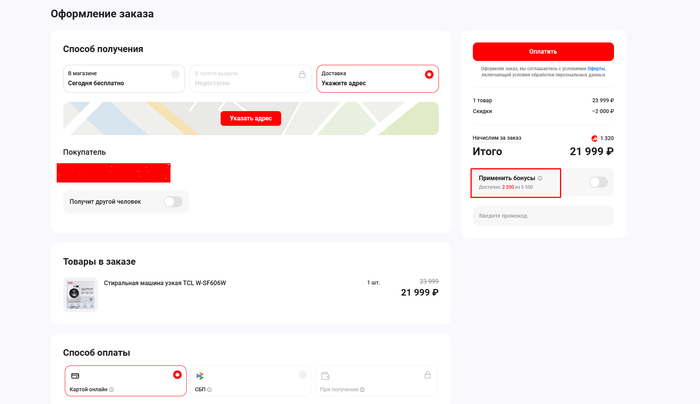Click the СБП logo icon
The height and width of the screenshot is (404, 700).
pyautogui.click(x=200, y=376)
